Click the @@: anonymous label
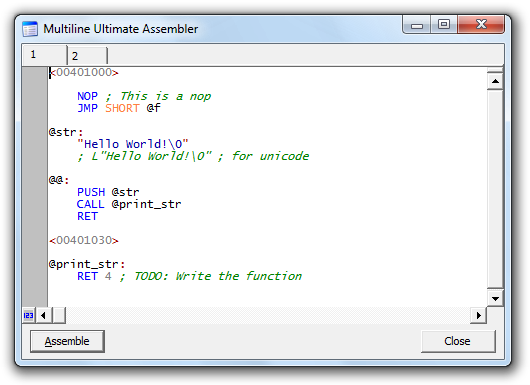This screenshot has height=385, width=530. (x=59, y=180)
